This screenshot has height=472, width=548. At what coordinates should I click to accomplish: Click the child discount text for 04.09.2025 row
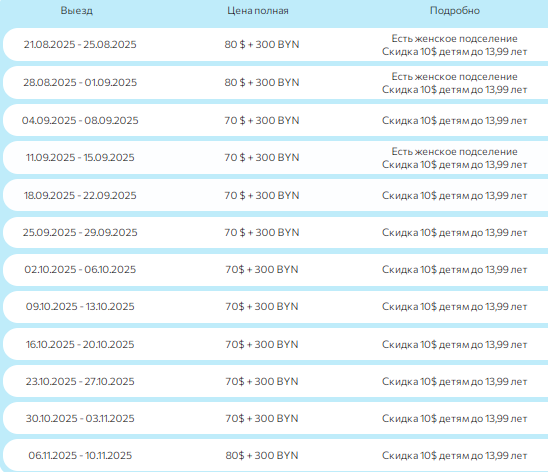[454, 121]
